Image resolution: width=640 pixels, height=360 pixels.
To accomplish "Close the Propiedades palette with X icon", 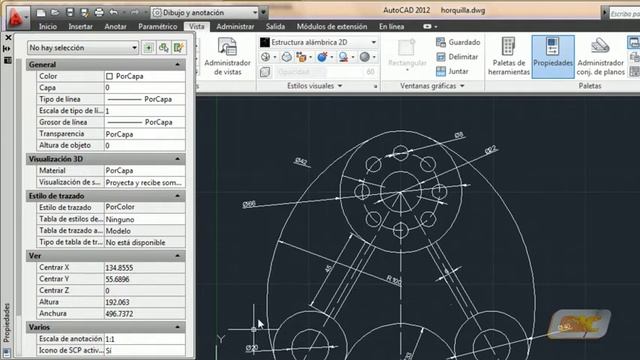I will [x=8, y=38].
